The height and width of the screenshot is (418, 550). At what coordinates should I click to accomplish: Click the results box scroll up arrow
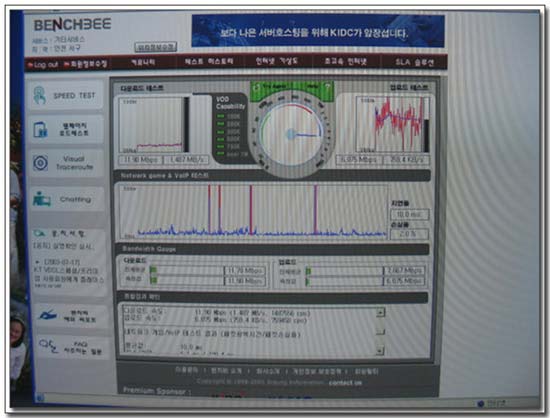381,312
